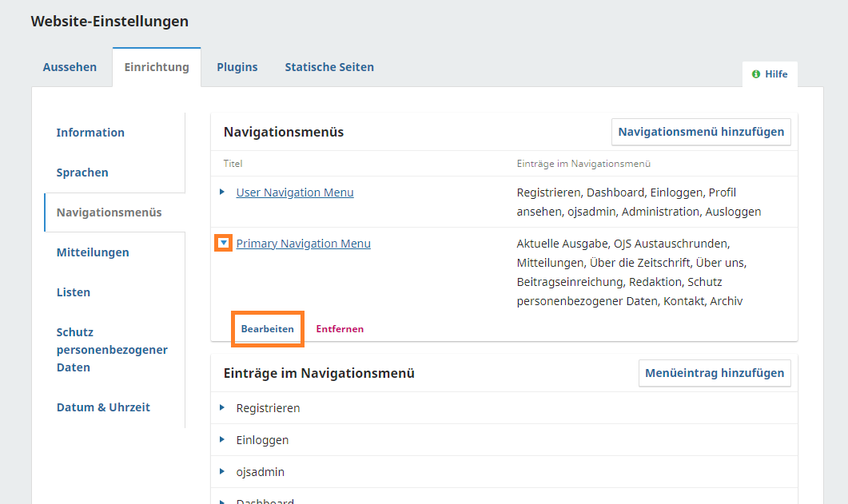Click the Menüeintrag hinzufügen button
The image size is (848, 504).
pyautogui.click(x=715, y=373)
